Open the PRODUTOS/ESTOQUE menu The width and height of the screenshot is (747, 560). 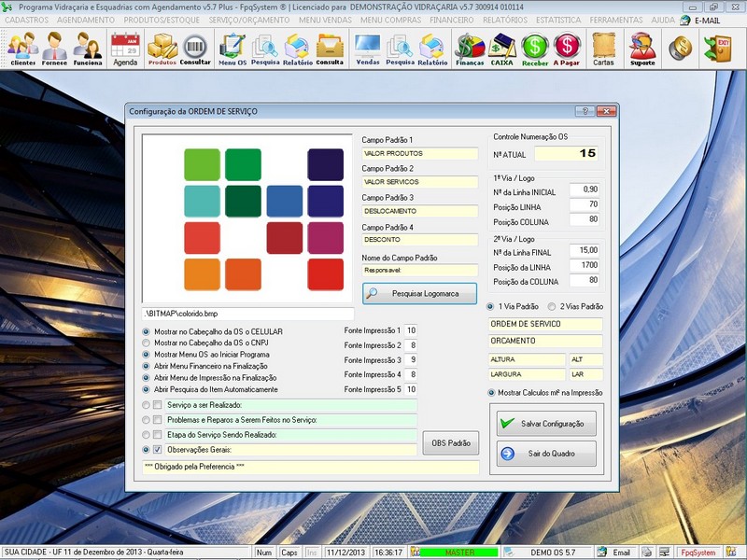(x=162, y=20)
